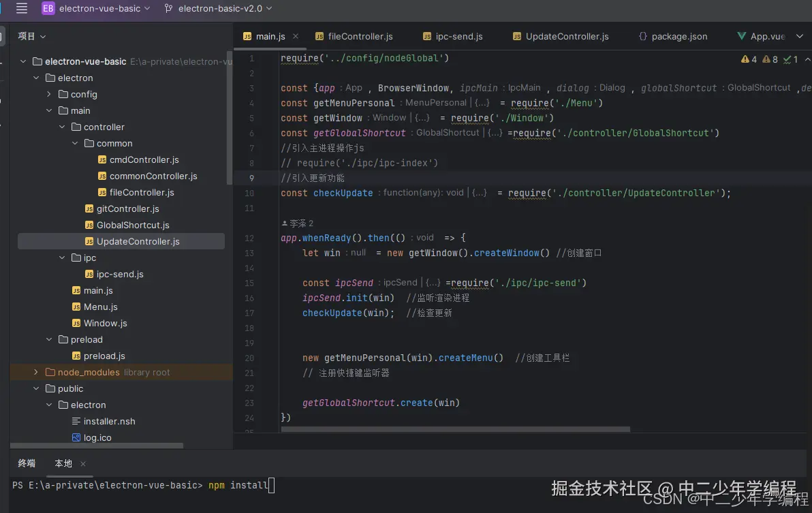Switch to the UpdateController.js editor tab
Viewport: 812px width, 513px height.
click(567, 36)
